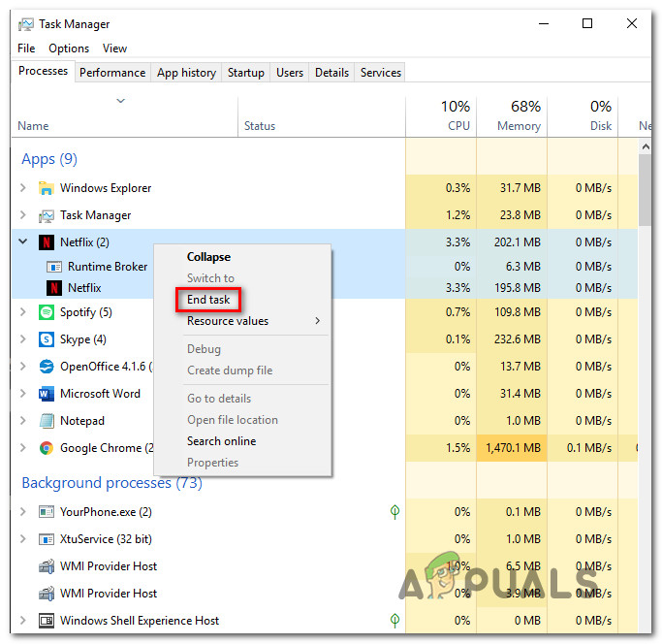Click the Windows Shell Experience Host icon
The width and height of the screenshot is (662, 644).
46,621
